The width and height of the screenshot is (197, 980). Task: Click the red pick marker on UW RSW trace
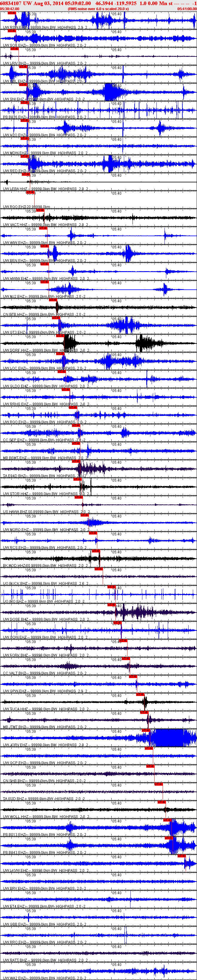pos(12,13)
